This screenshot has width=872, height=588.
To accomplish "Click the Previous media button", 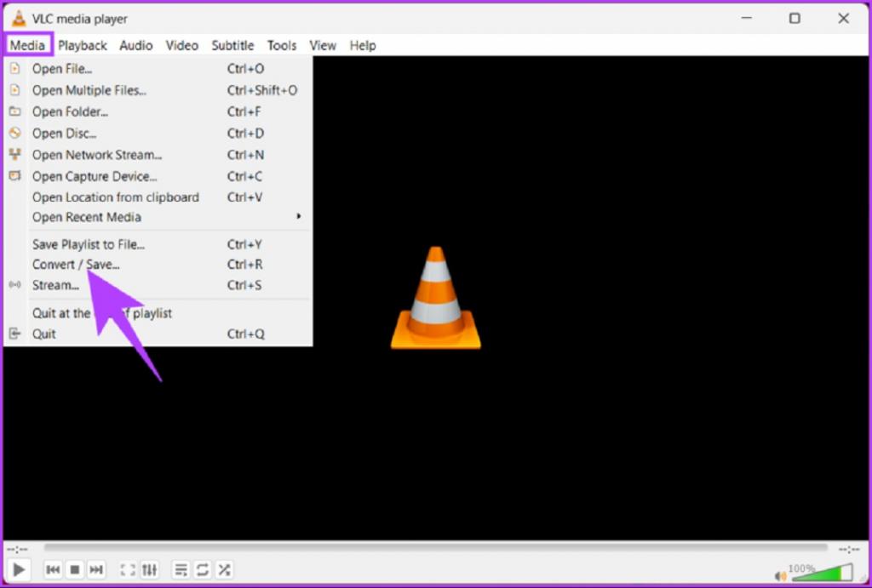I will pos(53,569).
